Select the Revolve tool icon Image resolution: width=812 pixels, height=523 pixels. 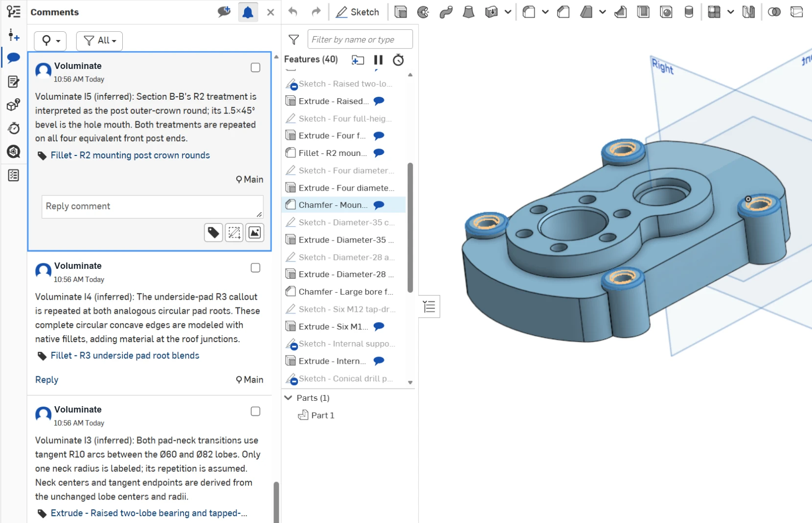[423, 12]
